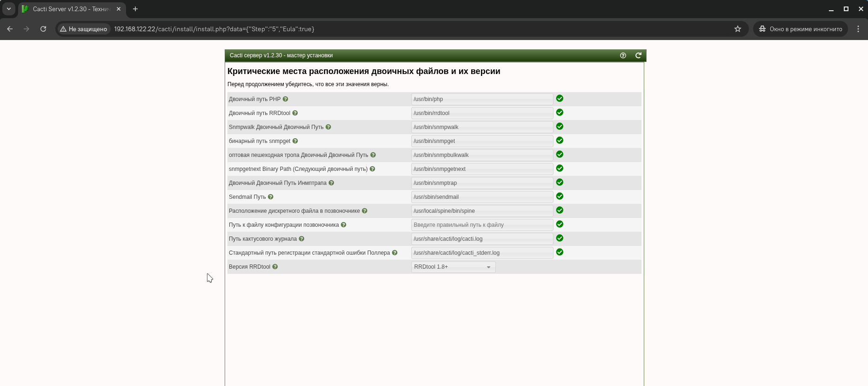The width and height of the screenshot is (868, 386).
Task: Click green check mark for /usr/bin/rrdtool
Action: 560,113
